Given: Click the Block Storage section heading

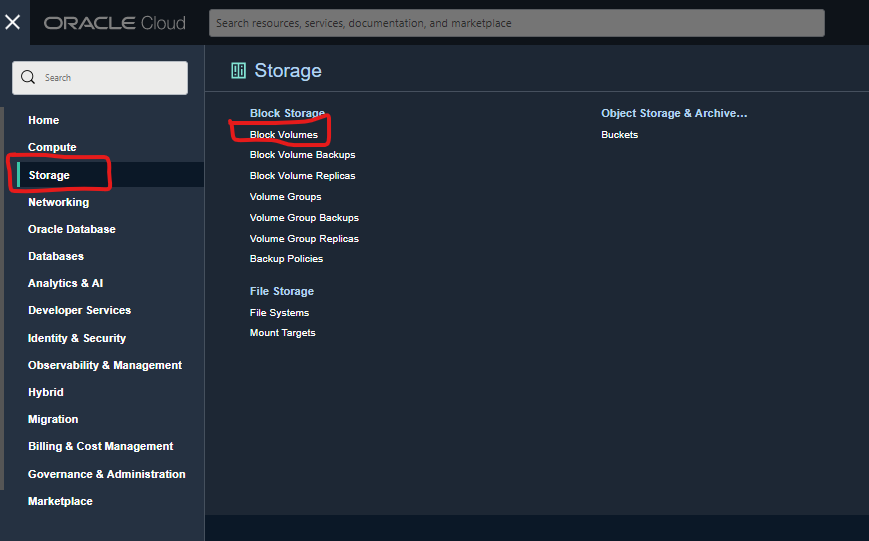Looking at the screenshot, I should coord(287,113).
